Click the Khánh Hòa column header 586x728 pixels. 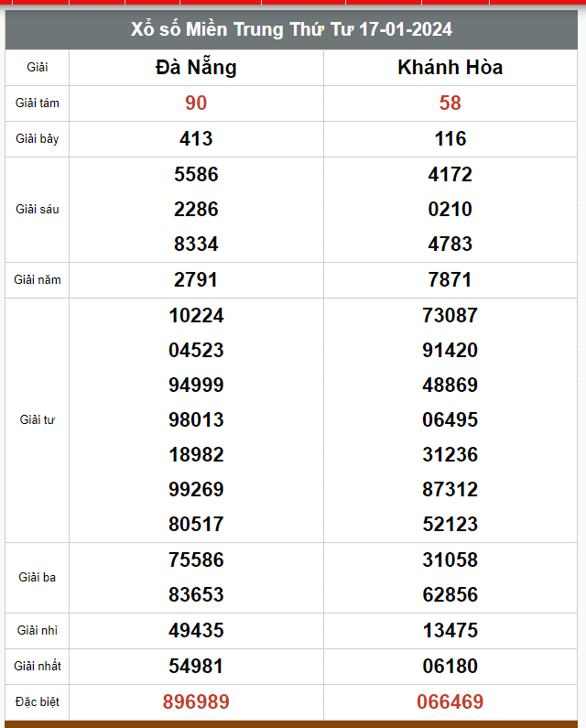pyautogui.click(x=450, y=67)
